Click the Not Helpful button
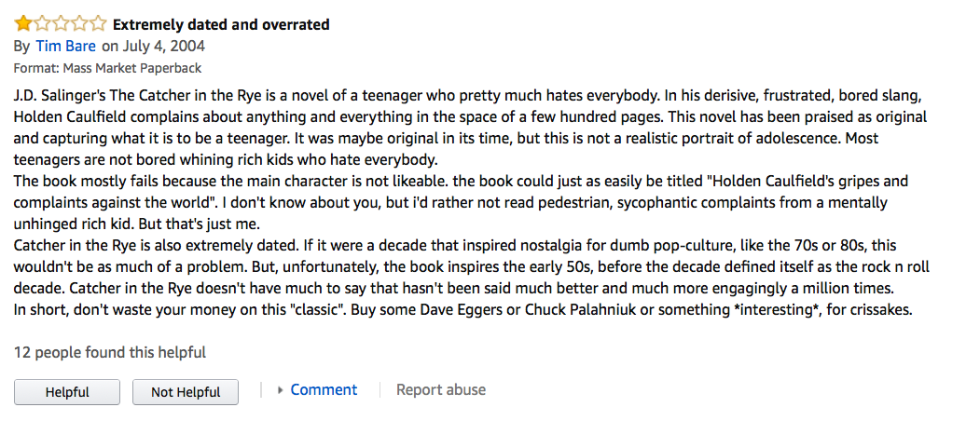Image resolution: width=980 pixels, height=421 pixels. point(185,392)
